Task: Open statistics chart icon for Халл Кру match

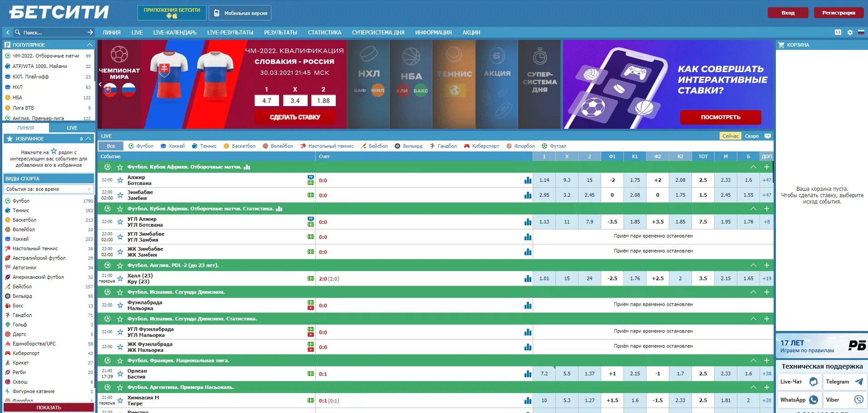Action: tap(528, 278)
